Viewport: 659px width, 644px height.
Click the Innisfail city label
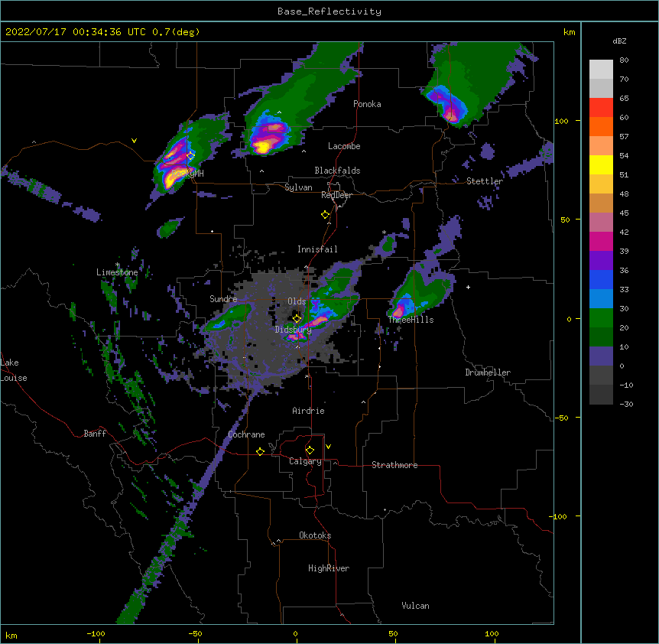[317, 249]
